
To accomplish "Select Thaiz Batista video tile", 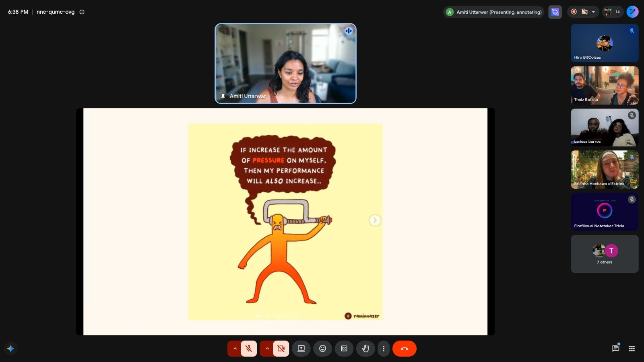I will coord(605,85).
